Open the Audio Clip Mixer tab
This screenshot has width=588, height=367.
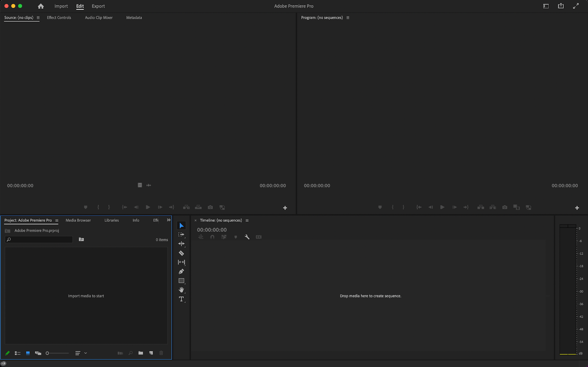(99, 18)
